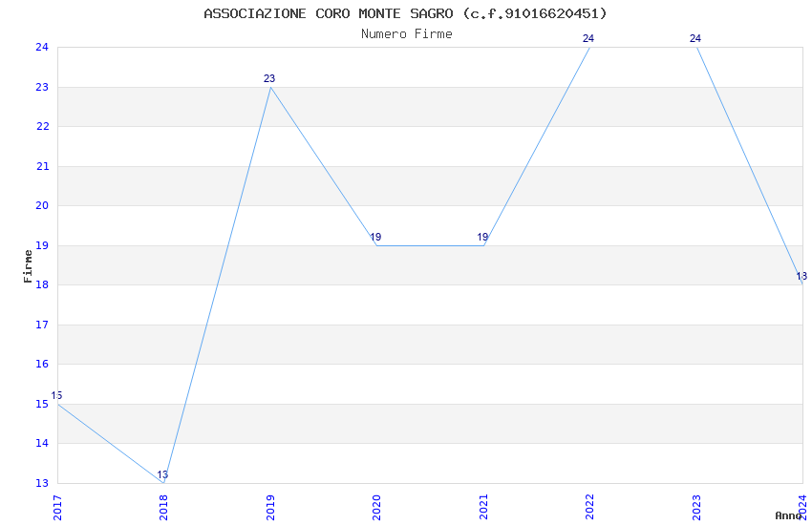
Task: Click y-axis tick label 13
Action: pyautogui.click(x=42, y=483)
